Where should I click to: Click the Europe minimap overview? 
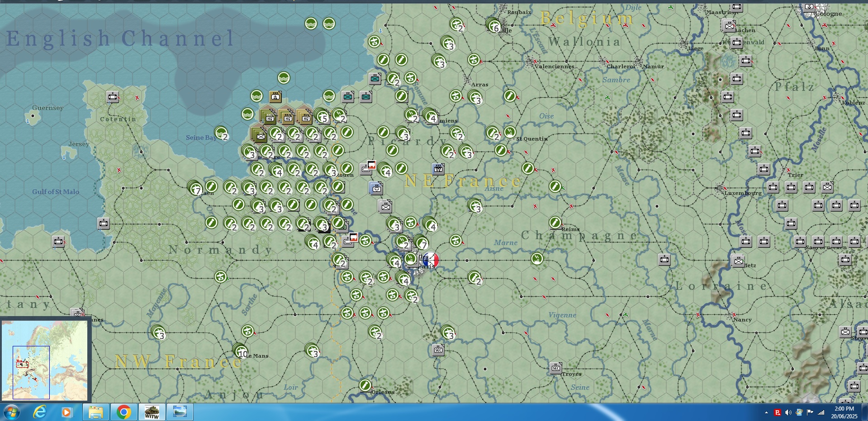[x=44, y=360]
